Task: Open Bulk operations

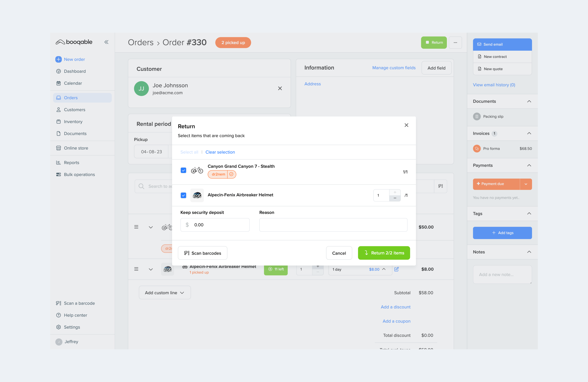Action: coord(79,174)
